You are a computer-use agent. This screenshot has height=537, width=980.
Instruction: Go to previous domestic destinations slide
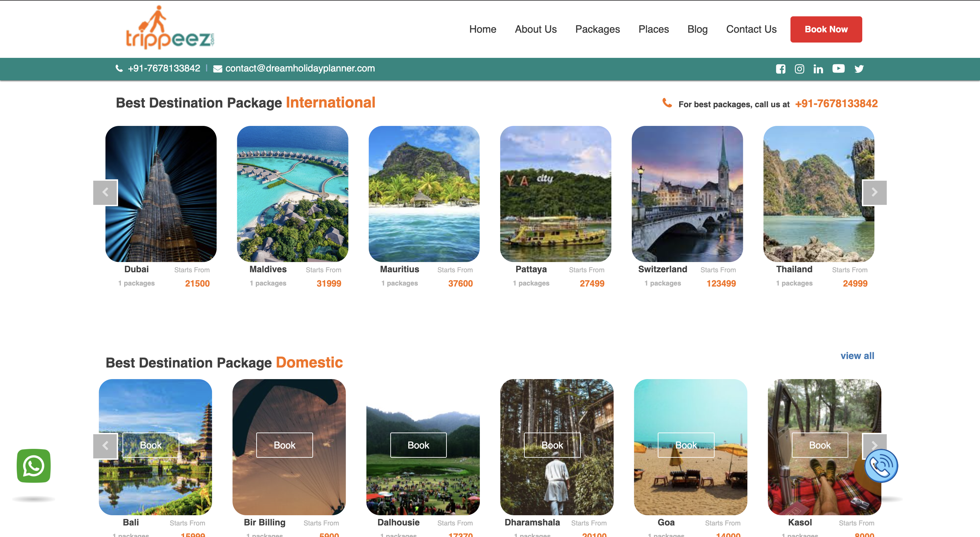(105, 446)
